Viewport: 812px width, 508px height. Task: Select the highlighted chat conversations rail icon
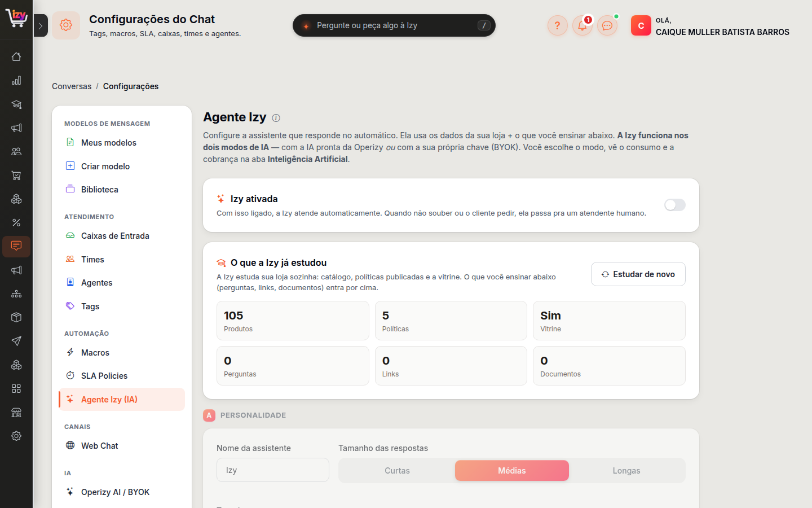click(16, 246)
